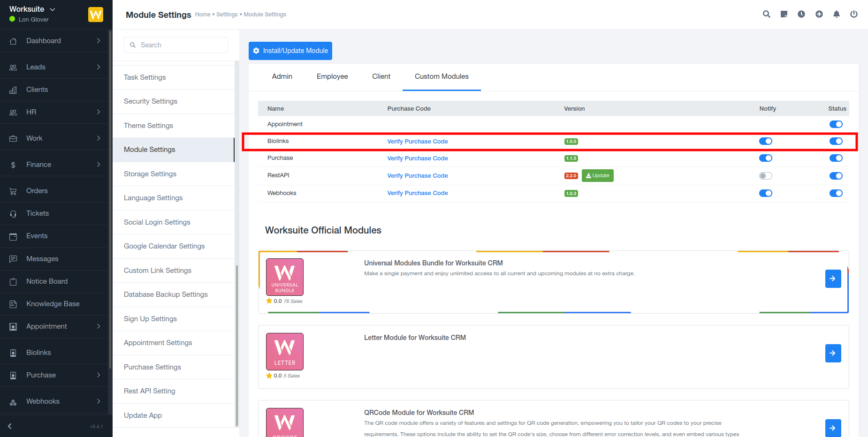Switch to Admin tab
The image size is (868, 437).
coord(282,76)
